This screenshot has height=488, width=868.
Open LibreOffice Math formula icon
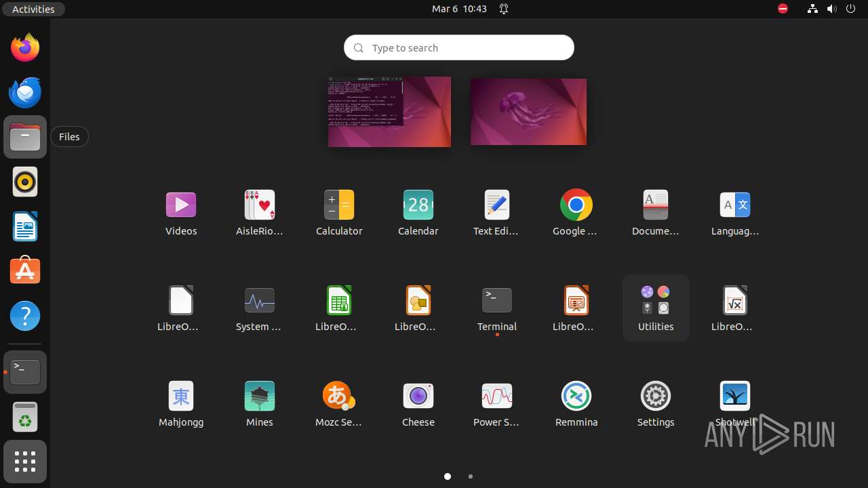pyautogui.click(x=734, y=308)
